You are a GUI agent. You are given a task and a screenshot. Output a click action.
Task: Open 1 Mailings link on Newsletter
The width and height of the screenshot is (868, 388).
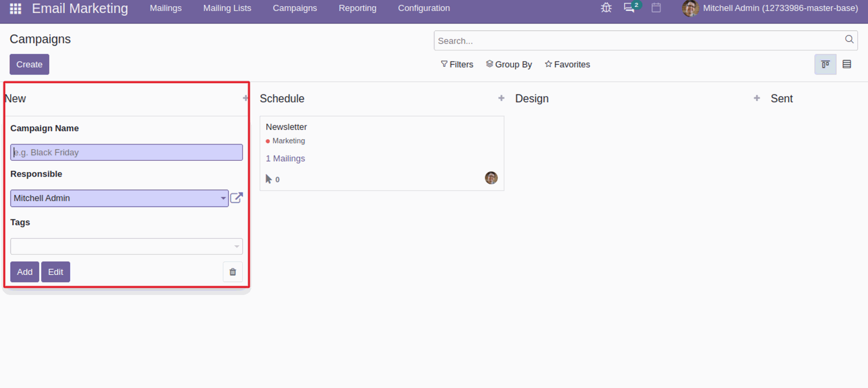[x=285, y=159]
